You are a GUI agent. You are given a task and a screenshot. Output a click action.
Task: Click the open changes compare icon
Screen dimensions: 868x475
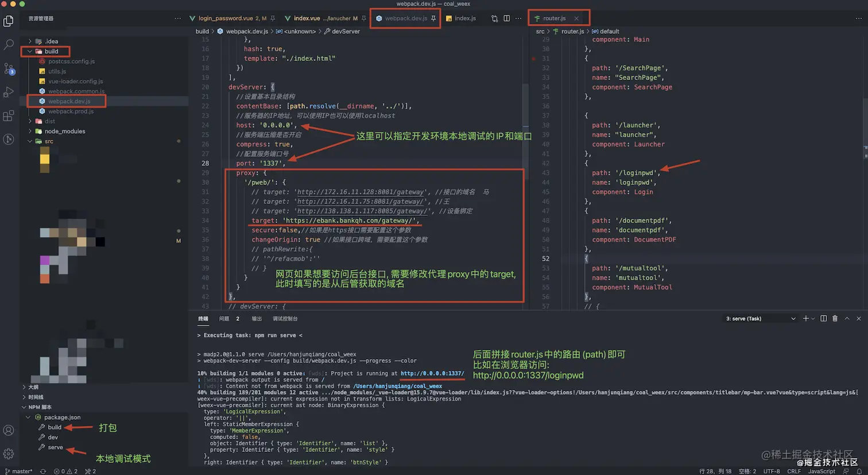pyautogui.click(x=494, y=18)
